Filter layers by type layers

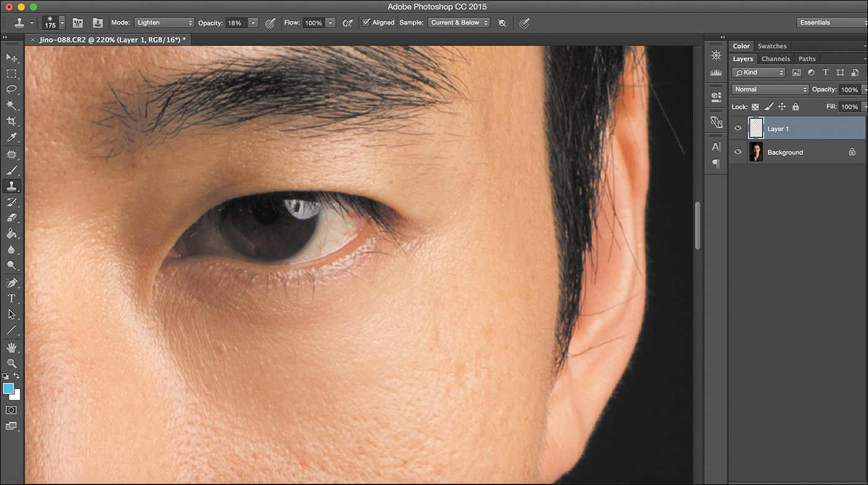pyautogui.click(x=825, y=72)
